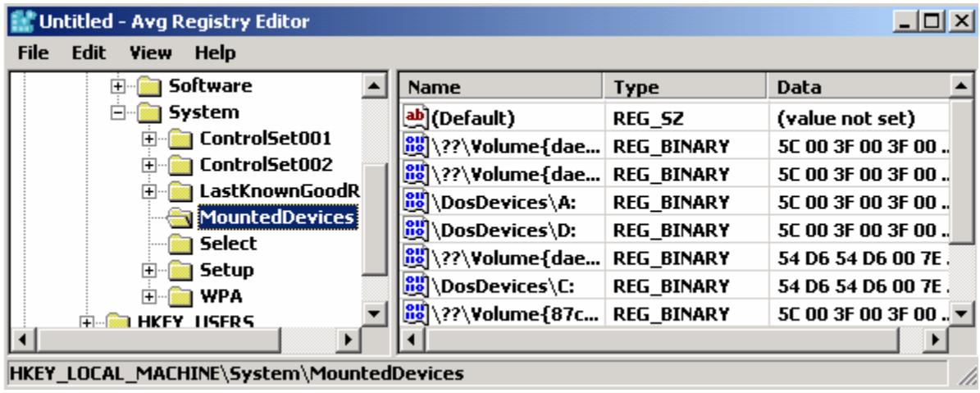980x393 pixels.
Task: Click values pane scroll down arrow
Action: tap(961, 313)
